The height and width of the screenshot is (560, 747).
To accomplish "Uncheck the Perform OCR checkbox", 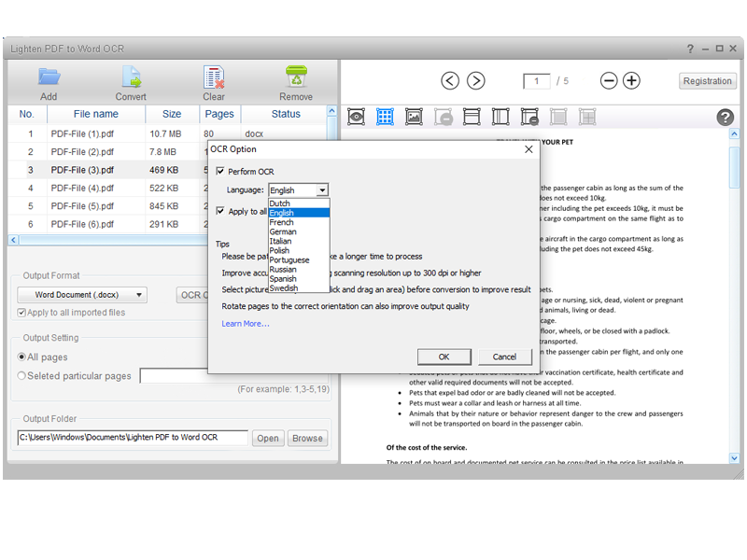I will (220, 171).
